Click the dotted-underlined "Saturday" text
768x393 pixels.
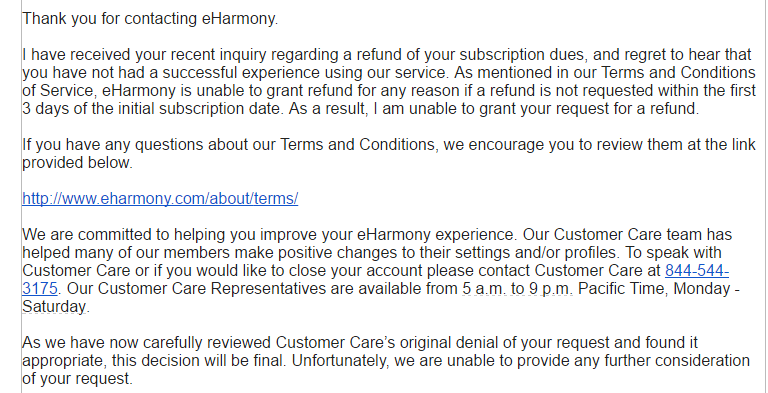[54, 307]
